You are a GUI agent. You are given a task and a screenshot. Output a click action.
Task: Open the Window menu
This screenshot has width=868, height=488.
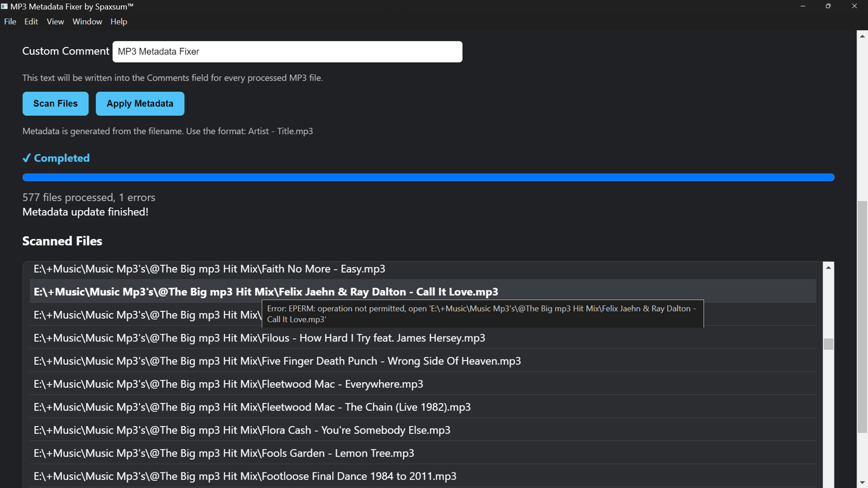pyautogui.click(x=87, y=21)
